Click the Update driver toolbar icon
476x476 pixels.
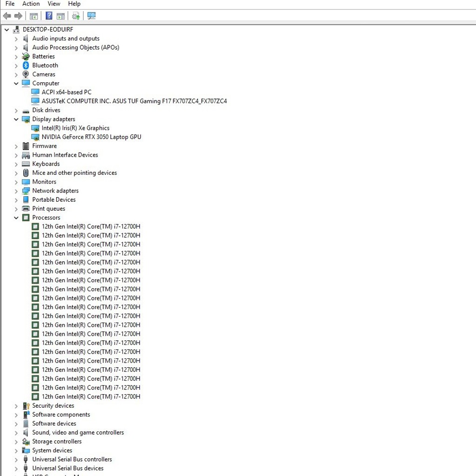pos(76,16)
